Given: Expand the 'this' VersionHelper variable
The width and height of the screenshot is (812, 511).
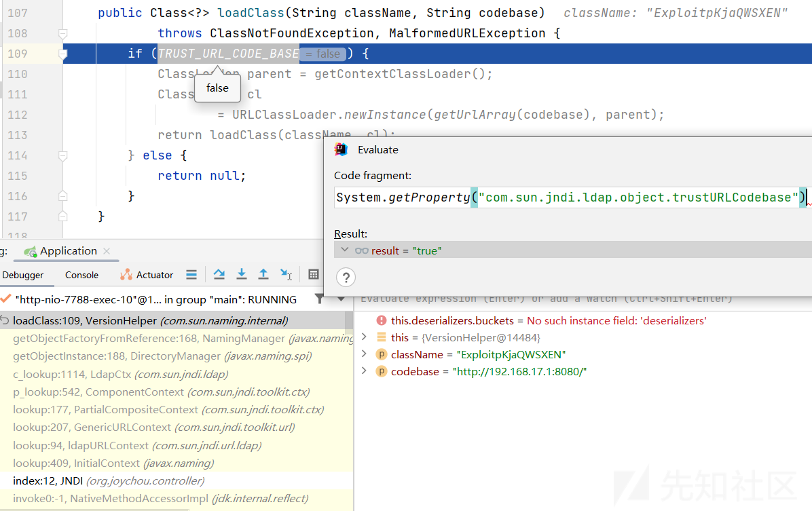Looking at the screenshot, I should point(365,337).
